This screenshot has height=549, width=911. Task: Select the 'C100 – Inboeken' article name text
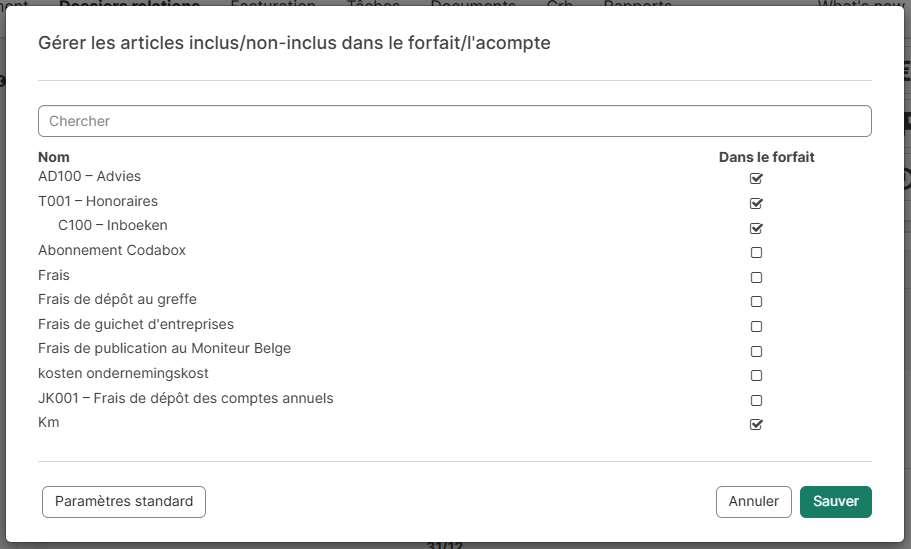click(x=113, y=226)
